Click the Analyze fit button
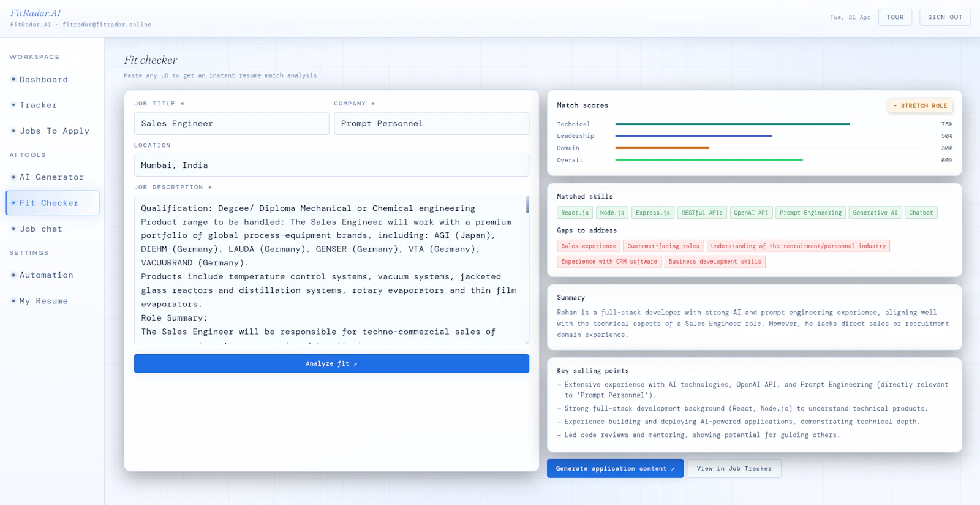 (331, 363)
